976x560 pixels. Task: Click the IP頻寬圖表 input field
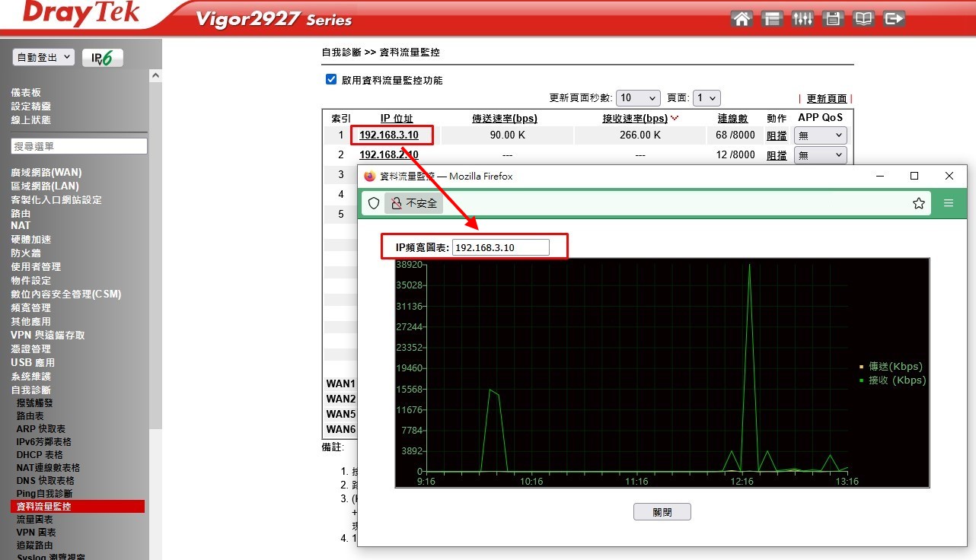pyautogui.click(x=500, y=247)
